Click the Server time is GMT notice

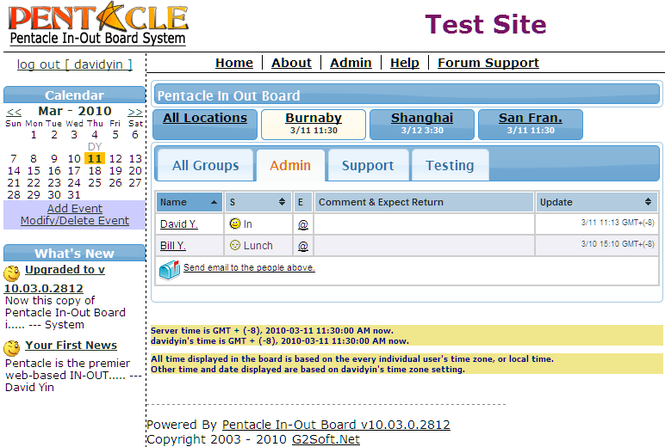pyautogui.click(x=272, y=330)
